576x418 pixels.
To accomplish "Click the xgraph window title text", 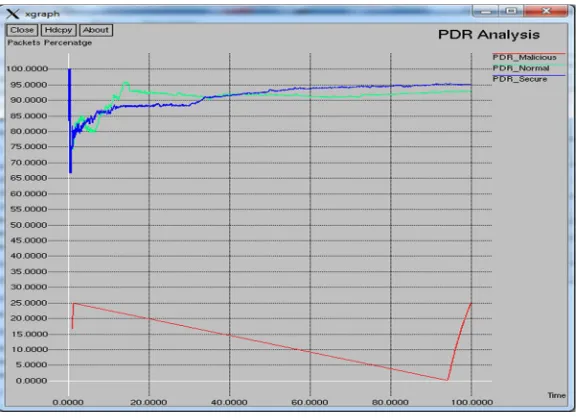I will 42,14.
